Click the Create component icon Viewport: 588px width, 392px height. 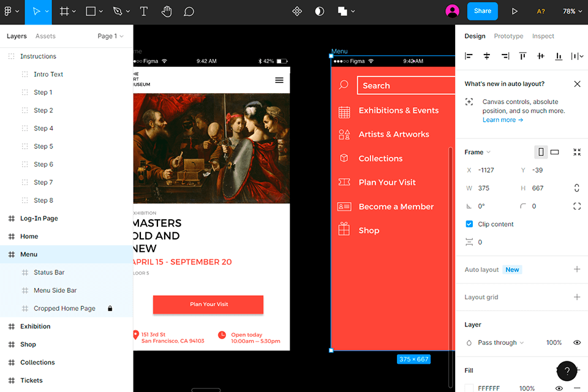(297, 12)
